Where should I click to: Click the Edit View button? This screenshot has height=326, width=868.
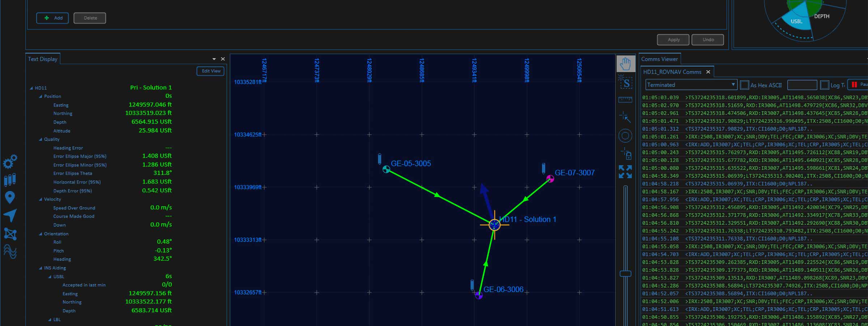pos(210,71)
